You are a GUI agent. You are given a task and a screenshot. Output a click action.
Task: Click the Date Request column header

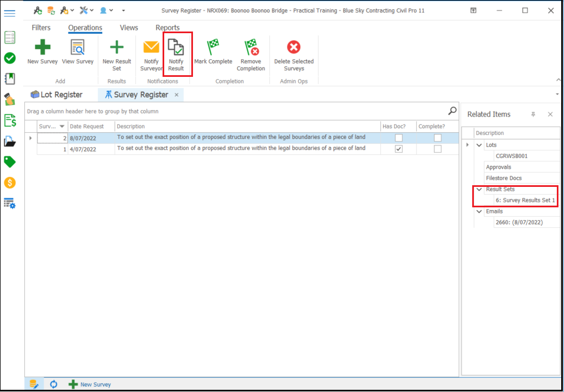click(87, 127)
